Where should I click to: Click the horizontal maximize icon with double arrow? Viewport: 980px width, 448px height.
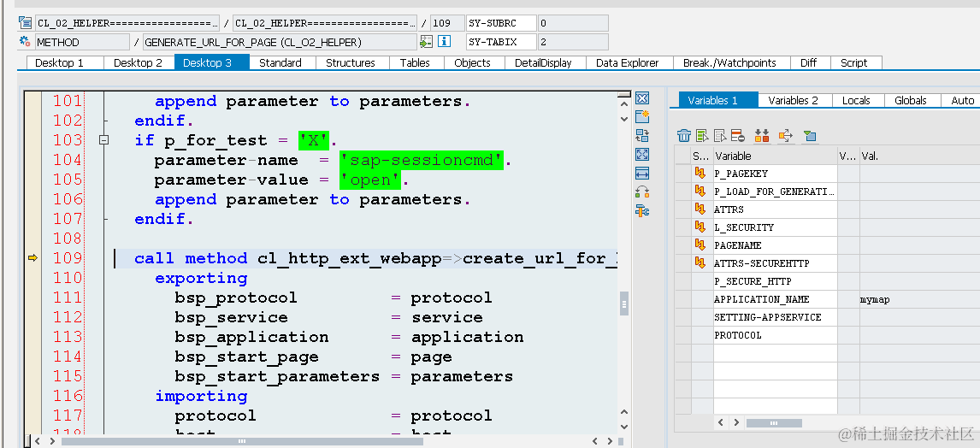642,173
